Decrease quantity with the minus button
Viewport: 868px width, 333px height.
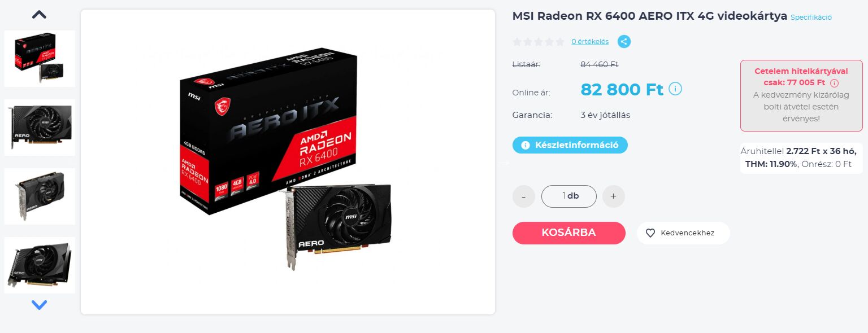tap(524, 196)
